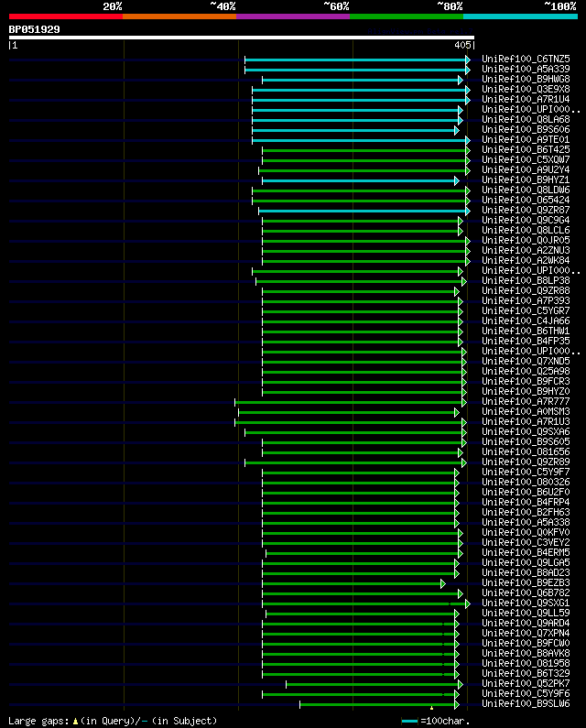Click the green ~80% identity color segment

pyautogui.click(x=407, y=16)
